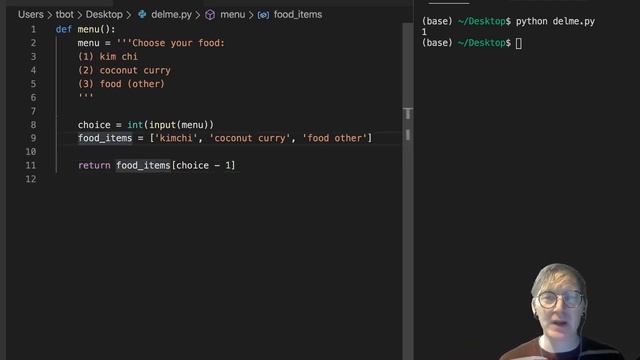The width and height of the screenshot is (640, 360).
Task: Open the tbot breadcrumb segment
Action: click(64, 15)
